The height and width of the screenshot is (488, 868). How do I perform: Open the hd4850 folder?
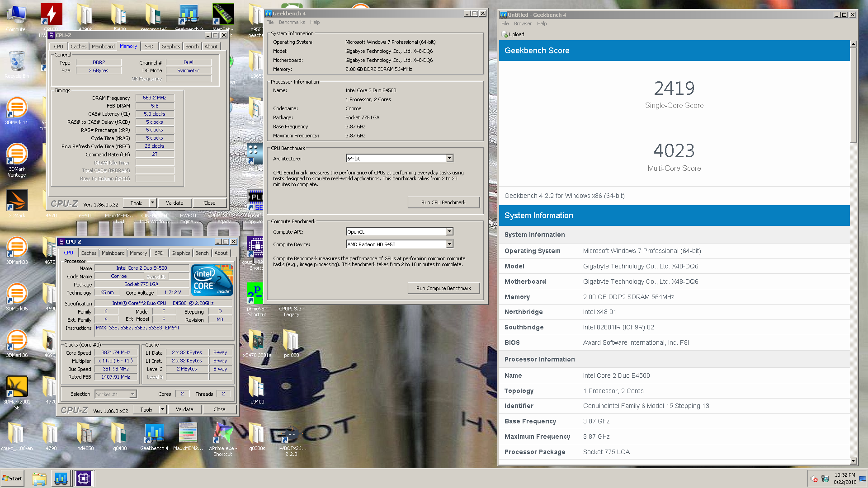click(x=85, y=437)
